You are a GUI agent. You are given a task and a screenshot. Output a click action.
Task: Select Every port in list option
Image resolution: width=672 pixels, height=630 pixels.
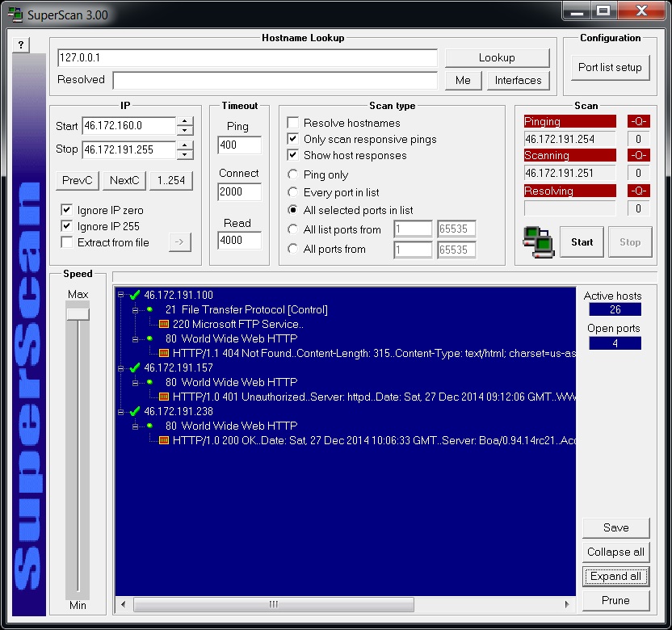(x=292, y=192)
